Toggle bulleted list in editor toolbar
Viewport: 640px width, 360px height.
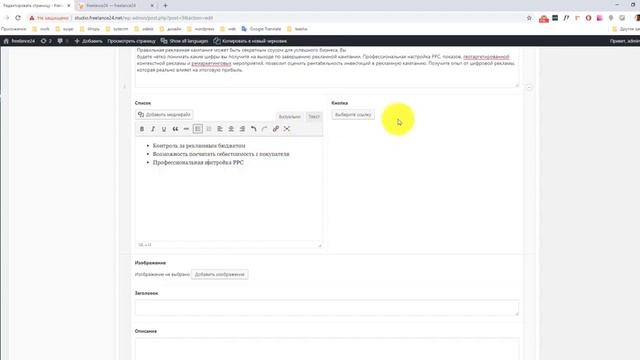(x=198, y=129)
